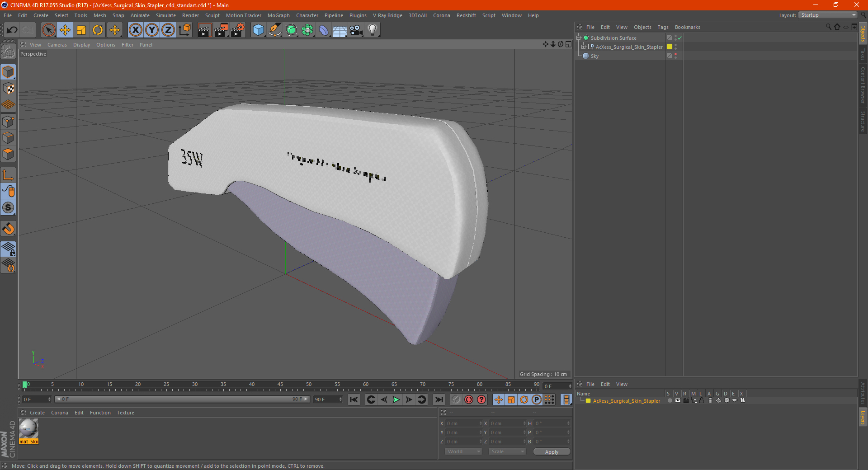868x470 pixels.
Task: Toggle Sky visibility dots
Action: (675, 56)
